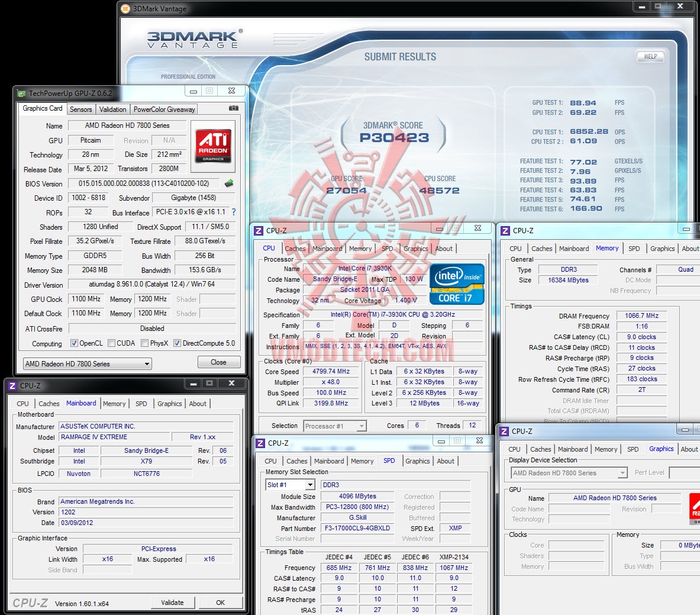The width and height of the screenshot is (700, 615).
Task: Click the Driver Version field in GPU-Z
Action: click(x=152, y=285)
